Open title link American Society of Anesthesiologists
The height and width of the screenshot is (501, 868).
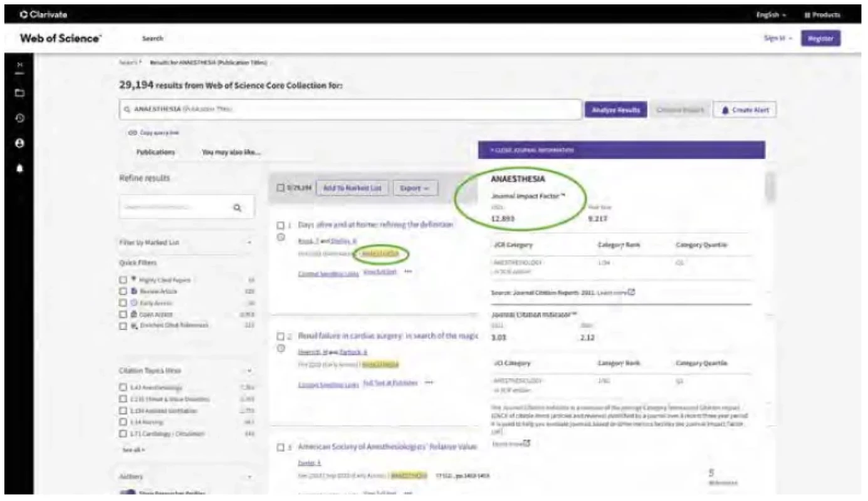[x=387, y=447]
